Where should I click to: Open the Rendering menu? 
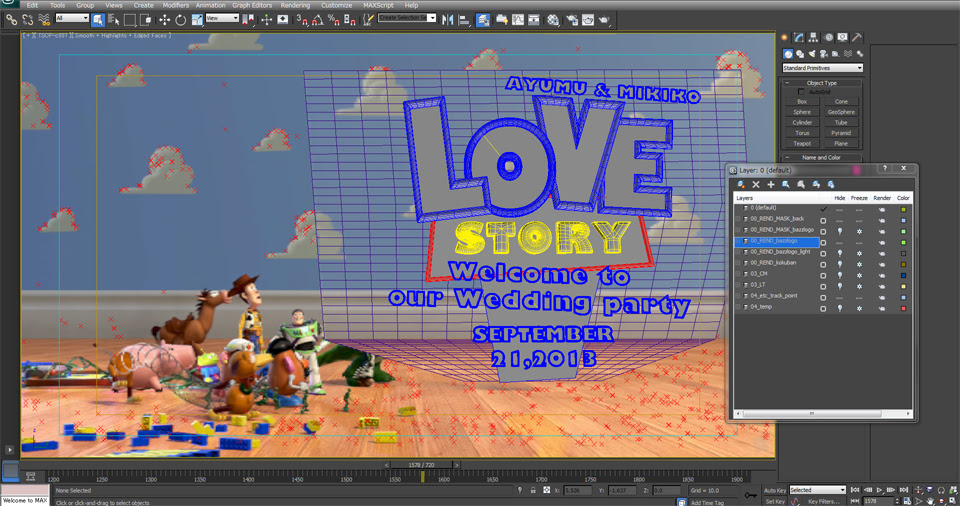pyautogui.click(x=295, y=5)
